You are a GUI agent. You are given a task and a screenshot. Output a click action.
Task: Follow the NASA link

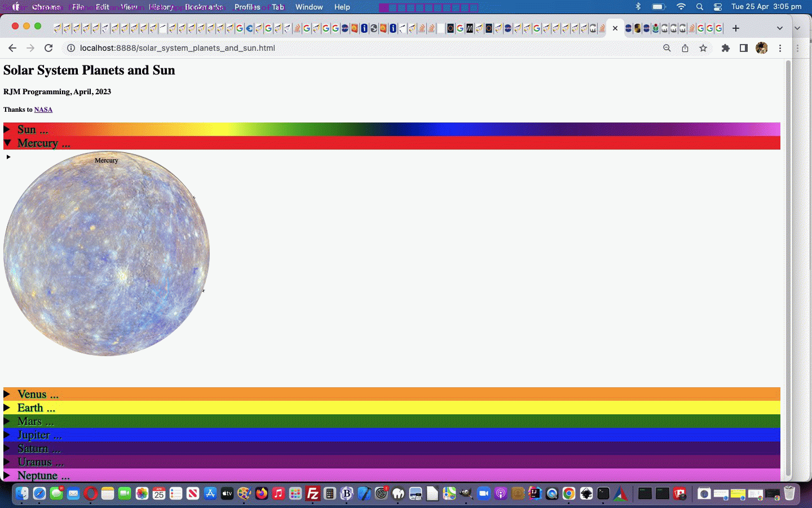(43, 110)
